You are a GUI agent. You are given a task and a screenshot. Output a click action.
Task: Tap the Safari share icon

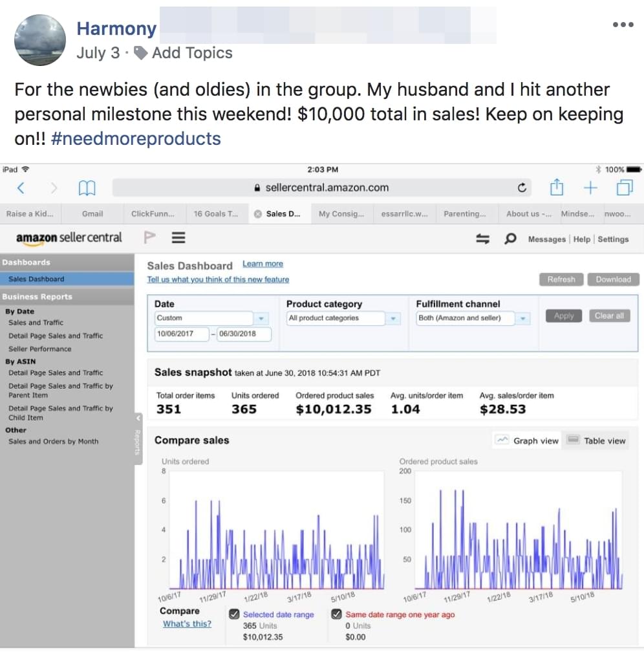(x=556, y=188)
